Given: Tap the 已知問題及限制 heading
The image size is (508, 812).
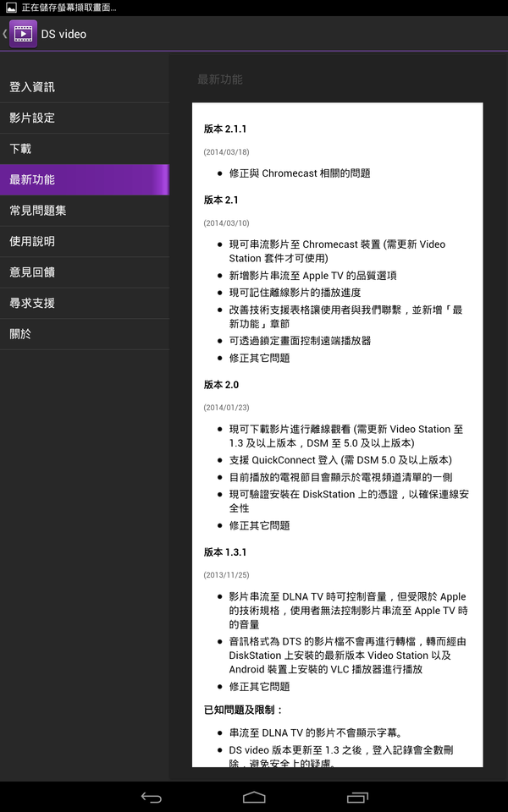Looking at the screenshot, I should click(243, 710).
